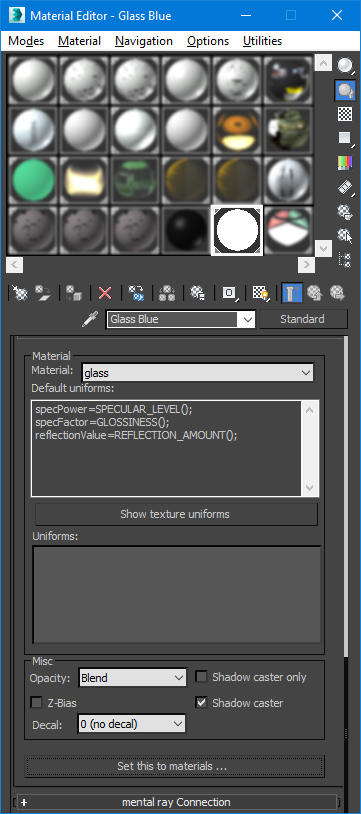Viewport: 361px width, 814px height.
Task: Open the Navigation menu
Action: coord(144,41)
